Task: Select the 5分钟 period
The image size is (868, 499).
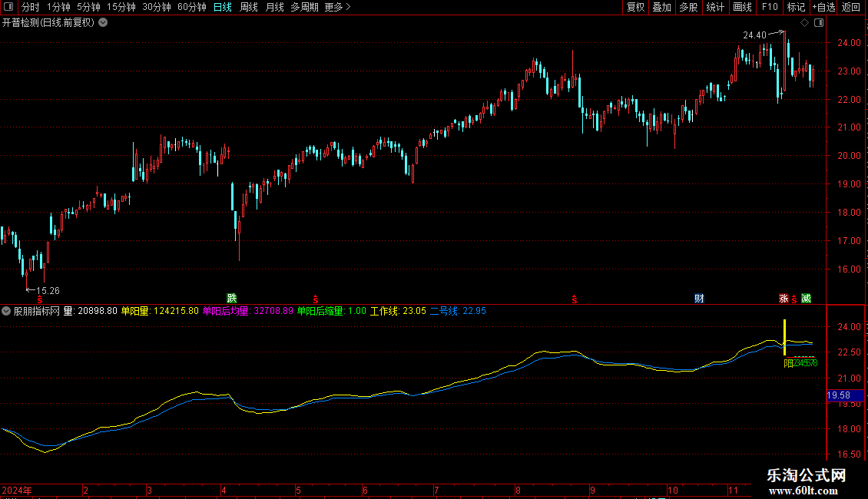Action: [x=88, y=7]
